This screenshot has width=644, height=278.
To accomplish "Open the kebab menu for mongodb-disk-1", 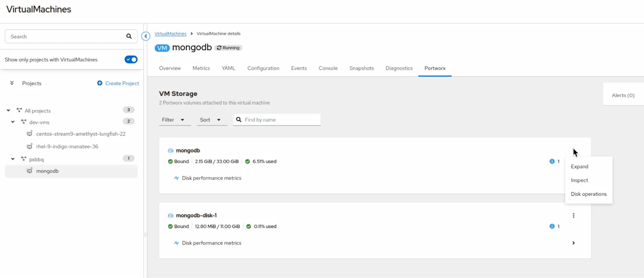I will point(574,216).
